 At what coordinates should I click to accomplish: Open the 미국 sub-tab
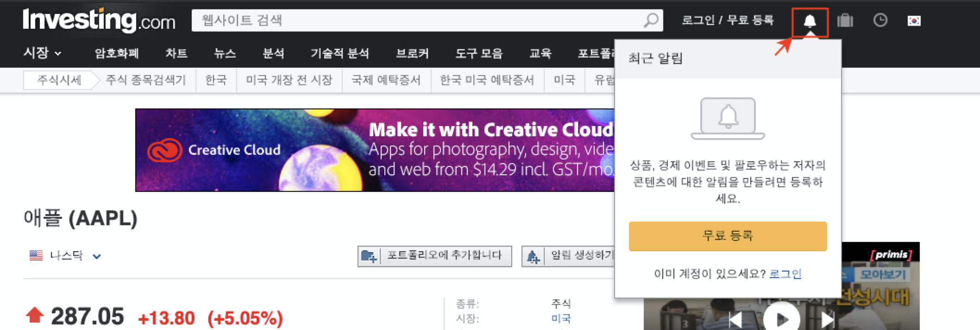[564, 80]
